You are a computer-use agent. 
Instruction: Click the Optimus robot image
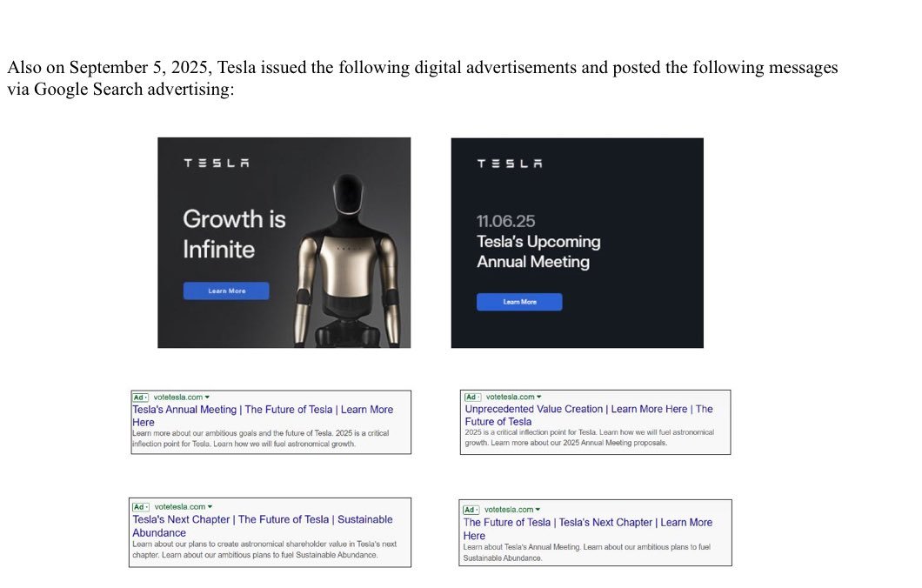point(347,258)
